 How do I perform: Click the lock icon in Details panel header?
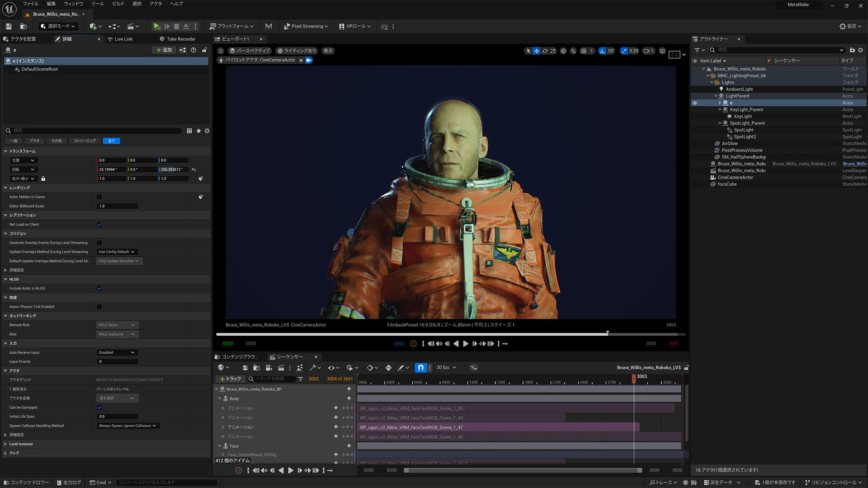(x=205, y=50)
